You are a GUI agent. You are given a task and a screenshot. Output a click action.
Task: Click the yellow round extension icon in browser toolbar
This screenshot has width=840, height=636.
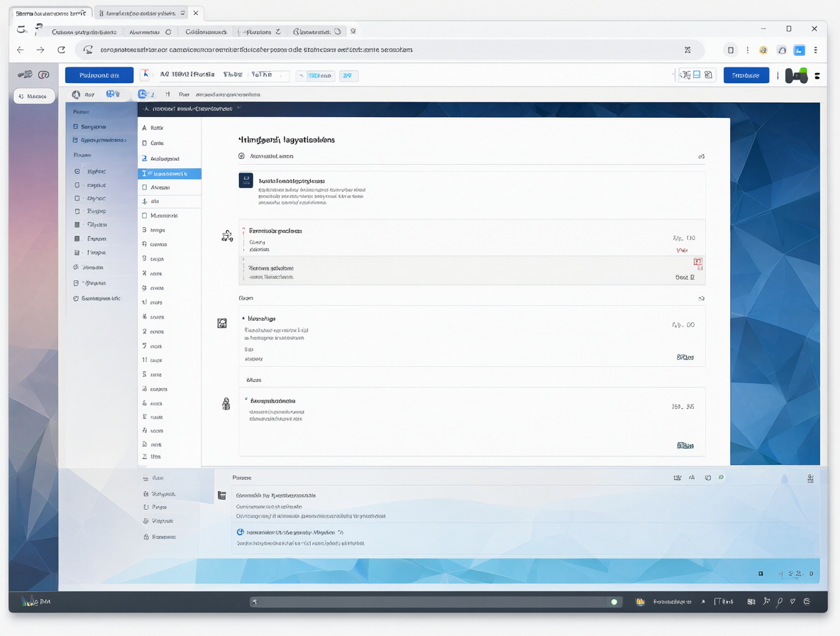[x=763, y=50]
